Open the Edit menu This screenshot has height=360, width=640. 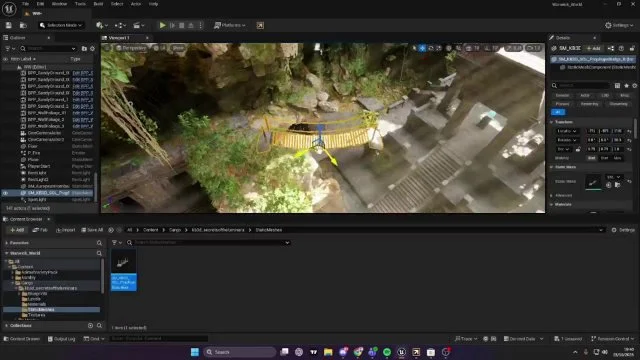tap(40, 4)
